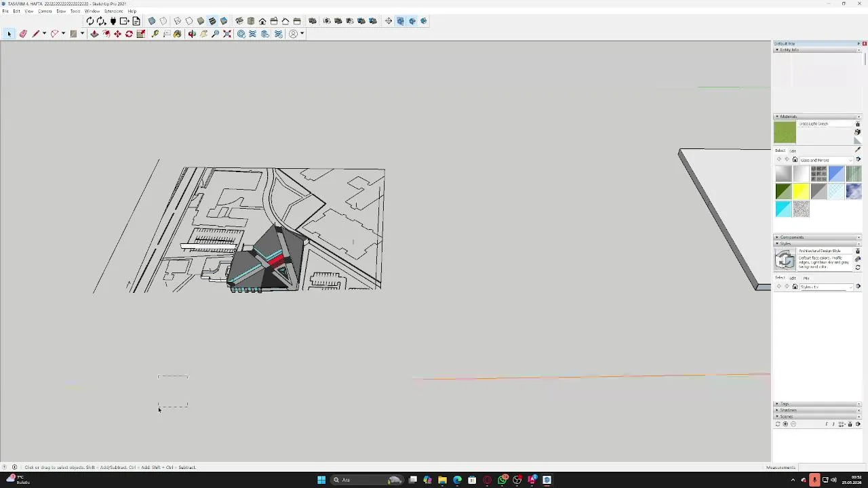Screen dimensions: 868x488
Task: Activate the Arc drawing tool
Action: point(54,34)
